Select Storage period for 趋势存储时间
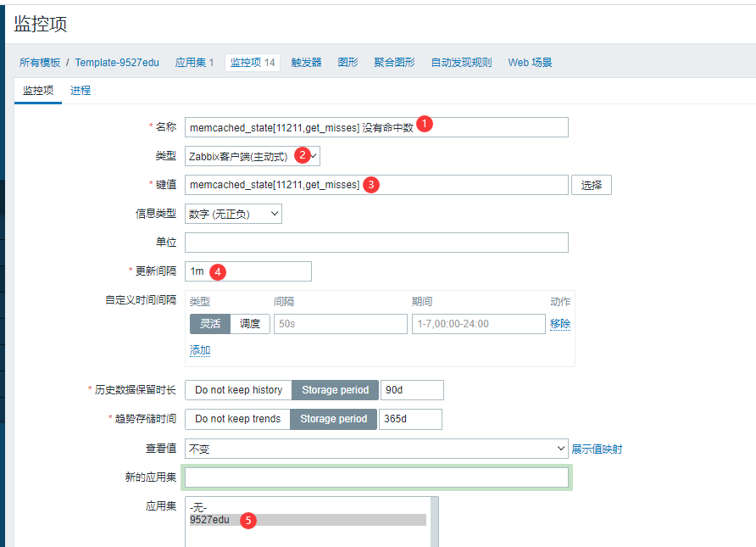 (x=334, y=419)
